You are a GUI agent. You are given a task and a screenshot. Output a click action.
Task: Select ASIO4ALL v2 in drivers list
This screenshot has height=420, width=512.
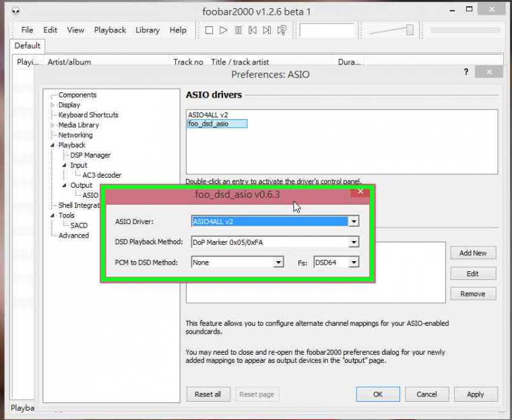click(x=208, y=115)
